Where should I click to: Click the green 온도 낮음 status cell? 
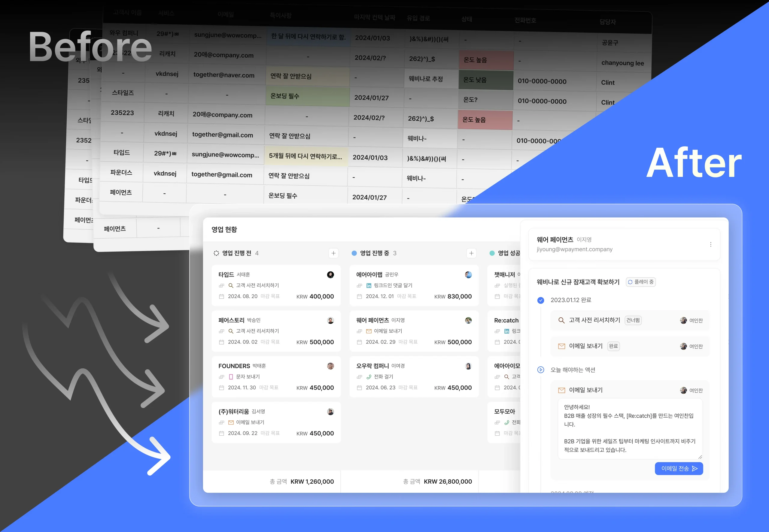pyautogui.click(x=486, y=80)
